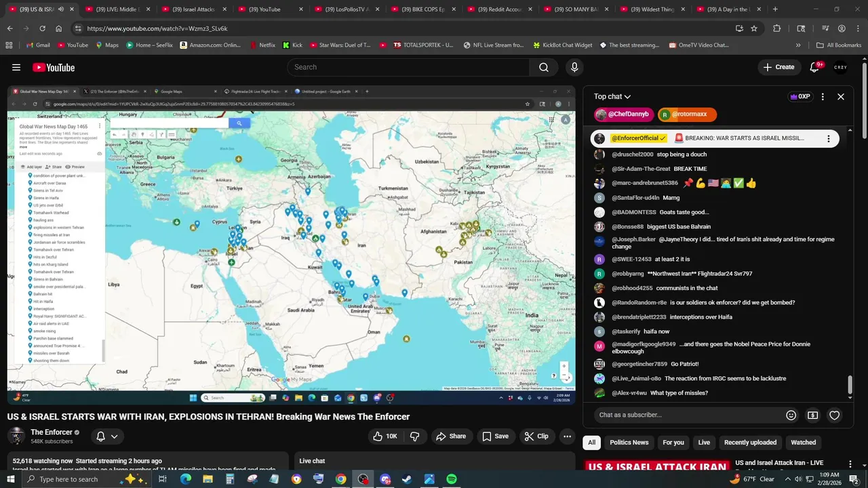Open the Kick bookmark
This screenshot has width=868, height=488.
(292, 45)
